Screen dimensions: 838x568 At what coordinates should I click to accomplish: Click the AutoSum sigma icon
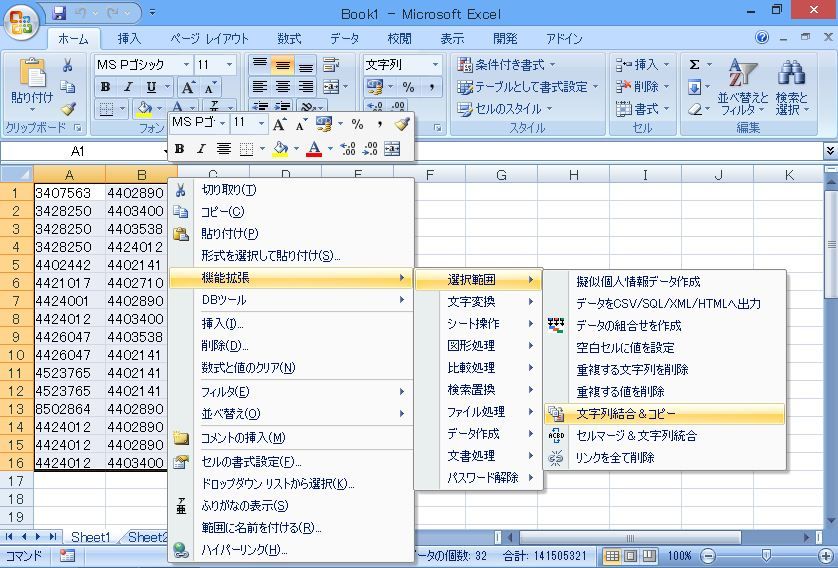click(x=694, y=65)
